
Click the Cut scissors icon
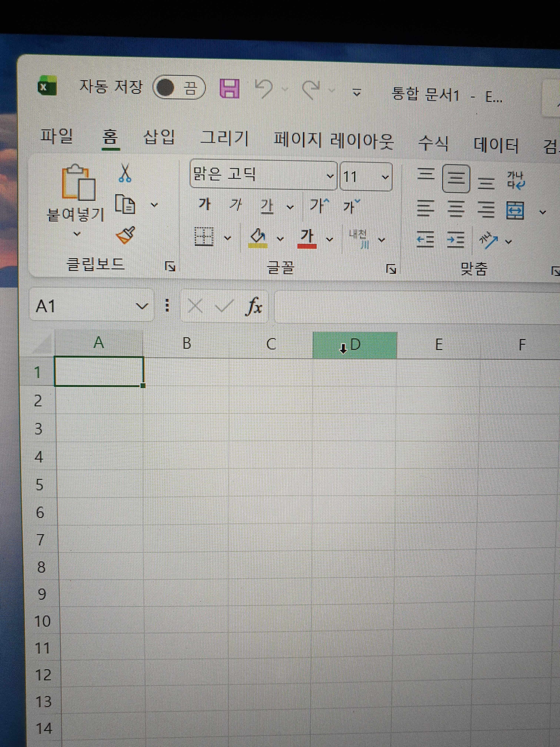point(125,173)
